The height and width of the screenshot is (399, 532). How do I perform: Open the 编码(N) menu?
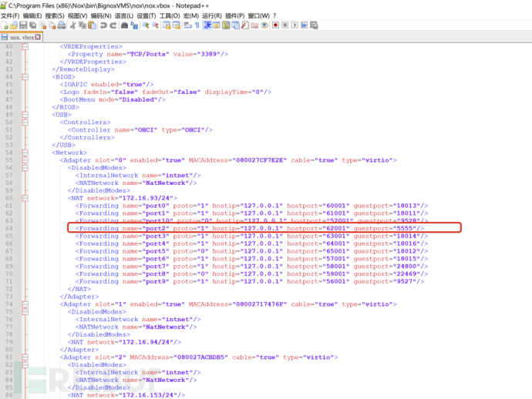click(x=101, y=16)
